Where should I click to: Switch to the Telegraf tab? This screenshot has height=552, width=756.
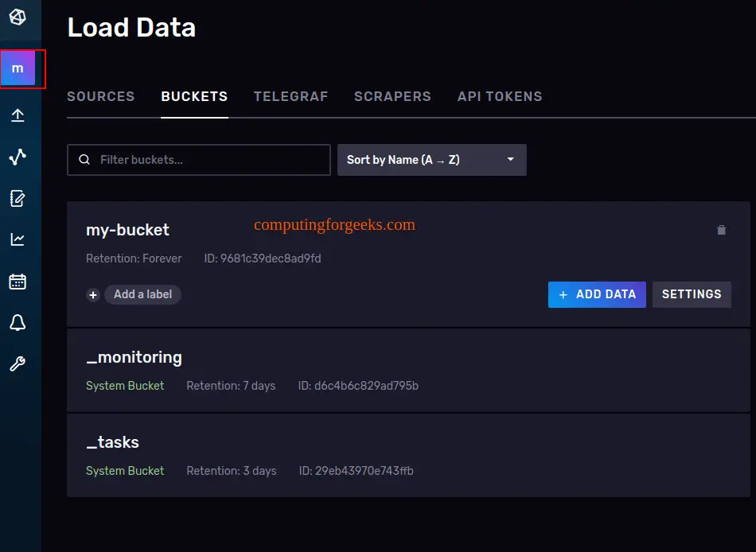[290, 96]
